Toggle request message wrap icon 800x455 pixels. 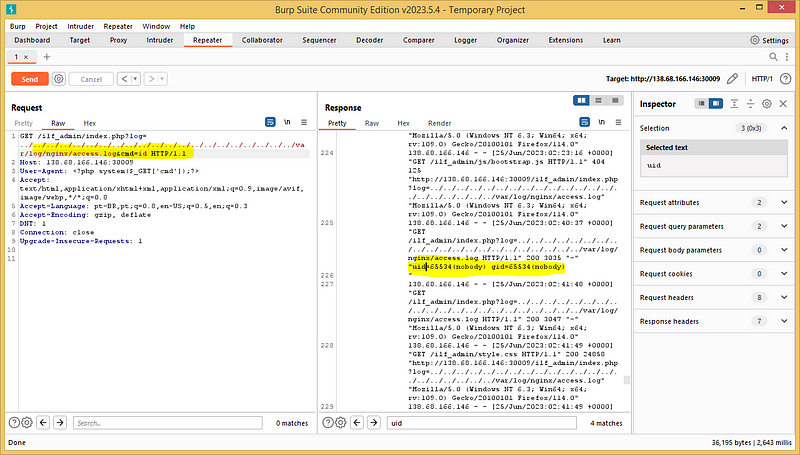(x=270, y=122)
